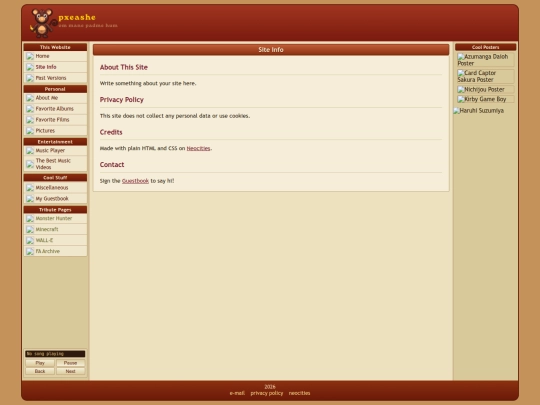The width and height of the screenshot is (540, 405).
Task: Open the Card Captor Sakura Poster image
Action: [x=485, y=76]
